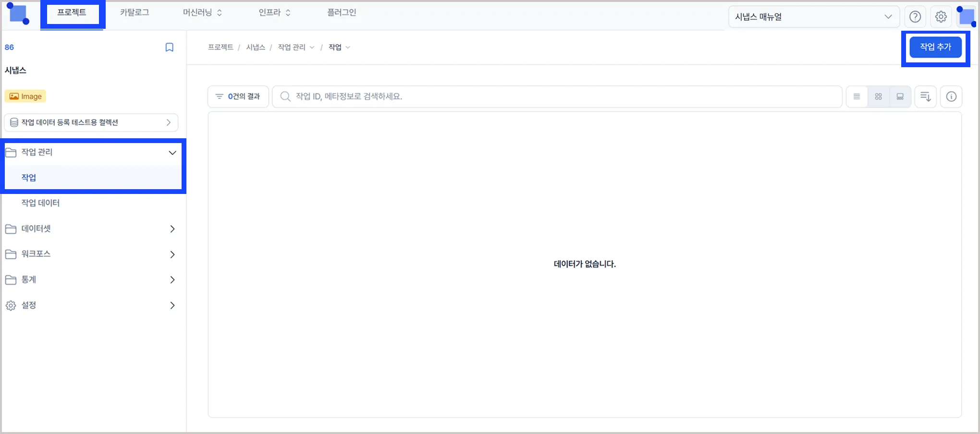Click the 워크포스 folder icon
The image size is (980, 434).
coord(11,254)
